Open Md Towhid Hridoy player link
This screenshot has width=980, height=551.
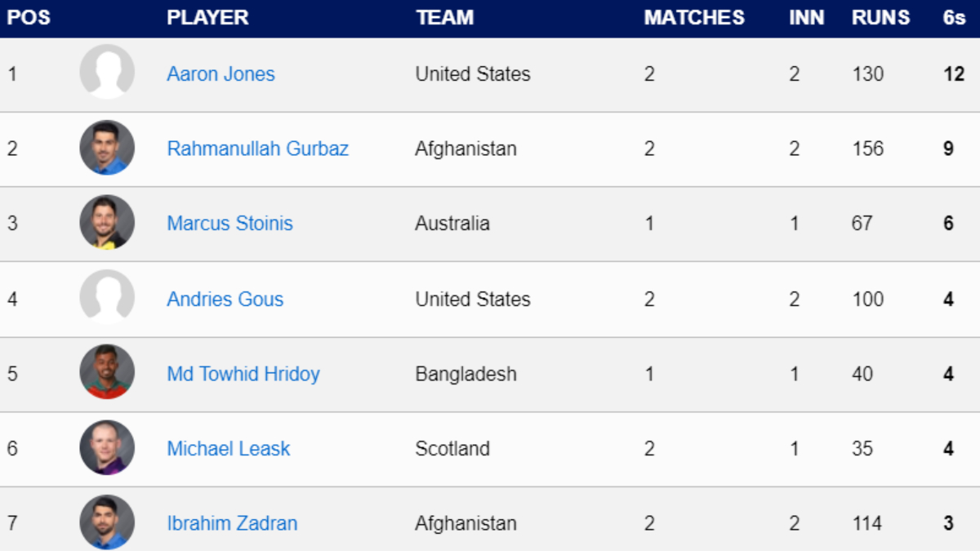pos(243,374)
